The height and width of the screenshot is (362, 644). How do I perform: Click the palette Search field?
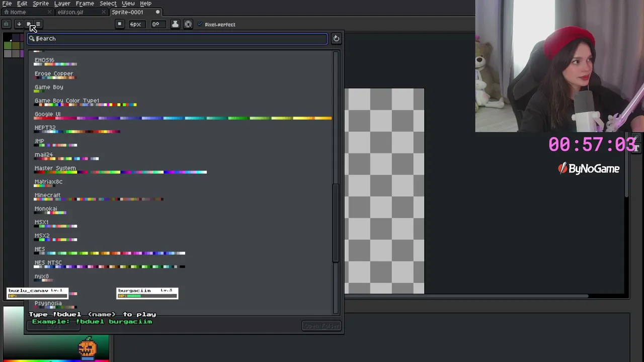(x=177, y=39)
